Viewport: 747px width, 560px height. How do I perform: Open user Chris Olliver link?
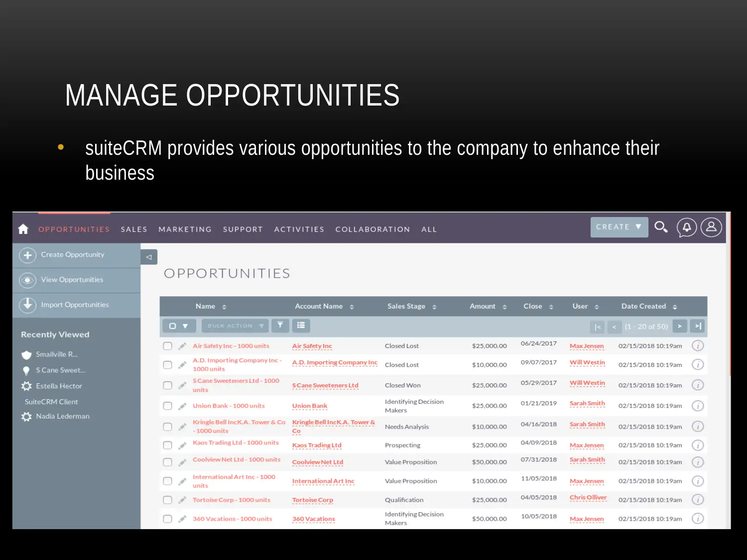[x=588, y=497]
